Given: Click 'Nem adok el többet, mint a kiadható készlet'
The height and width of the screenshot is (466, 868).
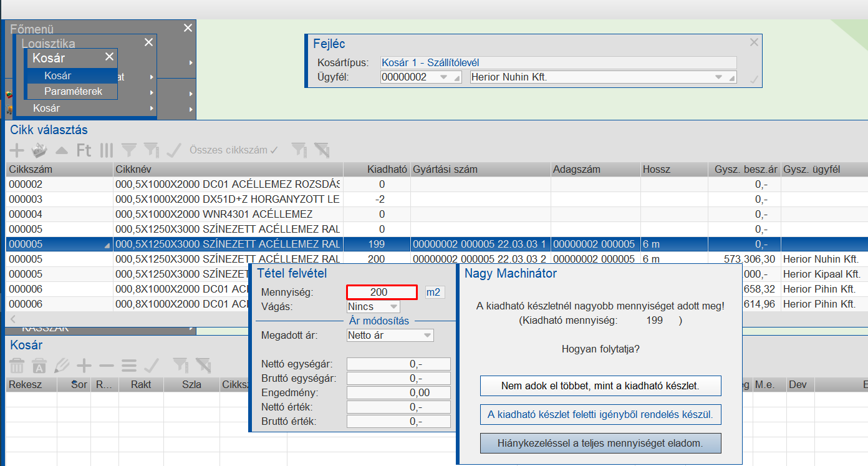Looking at the screenshot, I should pos(600,386).
